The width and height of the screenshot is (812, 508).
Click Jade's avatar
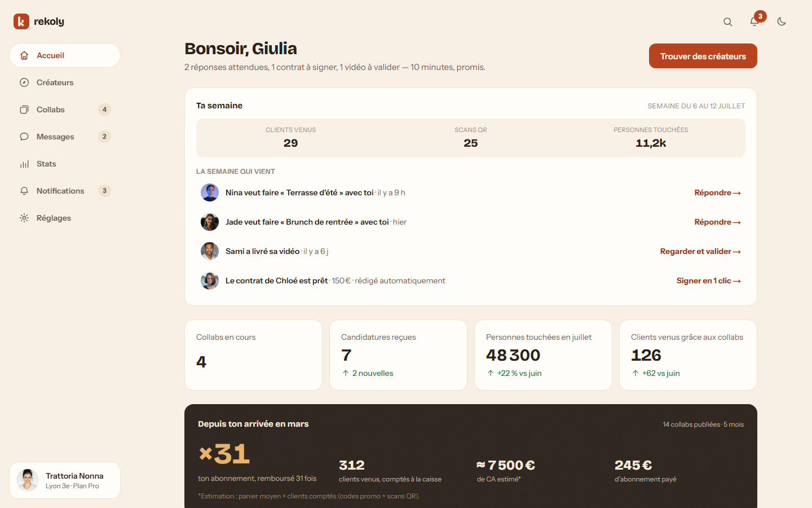210,222
